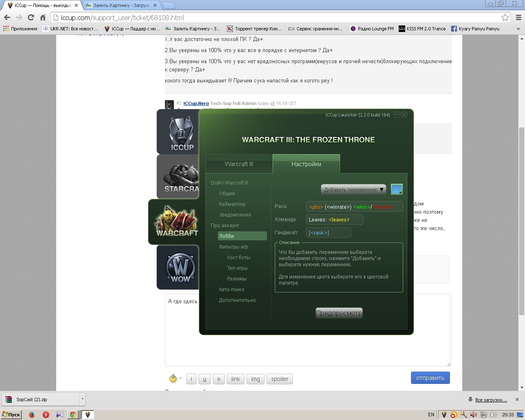Insert link button in reply editor
The height and width of the screenshot is (420, 525).
pyautogui.click(x=235, y=379)
